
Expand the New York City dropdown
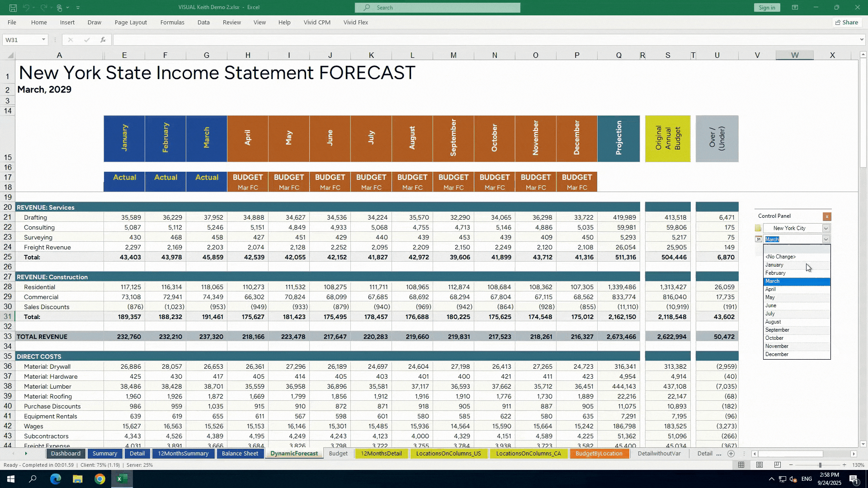[826, 228]
